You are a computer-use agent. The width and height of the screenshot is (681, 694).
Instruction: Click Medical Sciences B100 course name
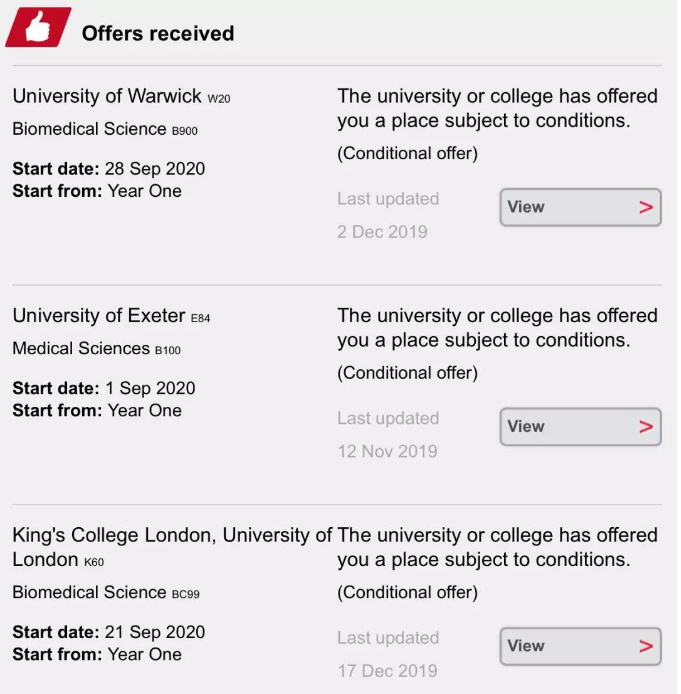[x=96, y=348]
